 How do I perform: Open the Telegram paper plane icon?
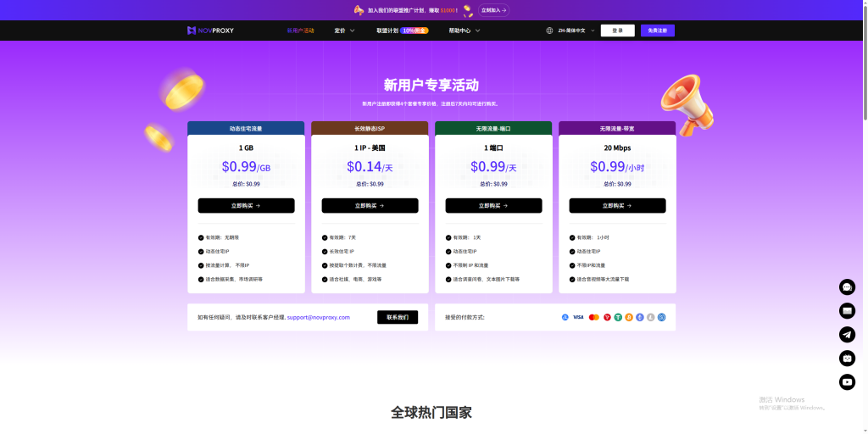(x=847, y=335)
